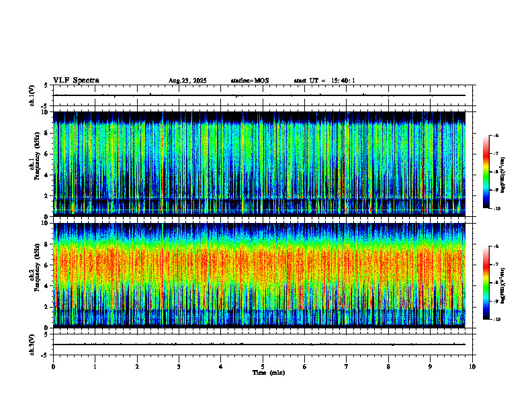
Task: Select the 6 kHz tick on the ch.2 axis
Action: 47,265
